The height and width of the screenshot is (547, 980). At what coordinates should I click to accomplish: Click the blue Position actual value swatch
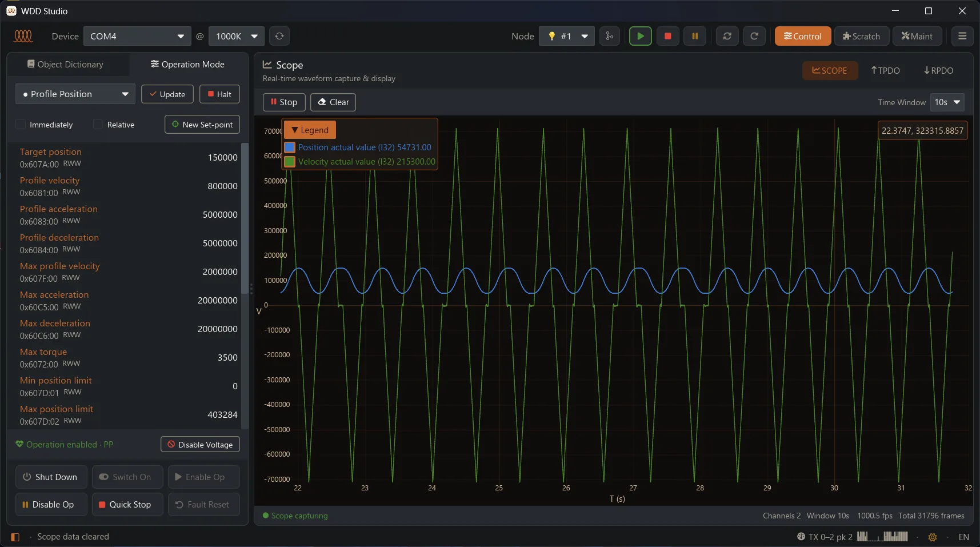[290, 147]
